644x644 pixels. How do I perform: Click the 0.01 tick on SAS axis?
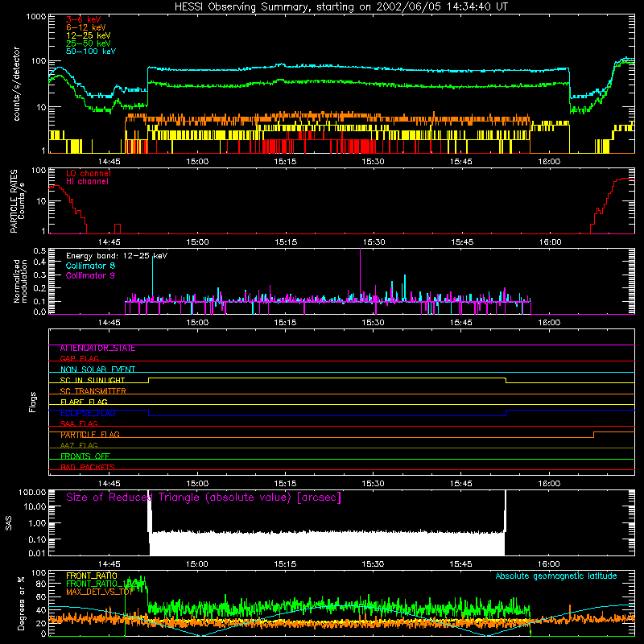click(37, 553)
